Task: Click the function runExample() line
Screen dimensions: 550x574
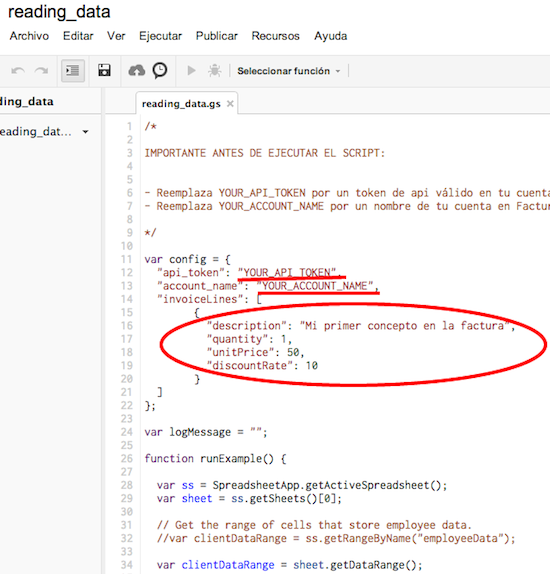Action: pos(215,459)
